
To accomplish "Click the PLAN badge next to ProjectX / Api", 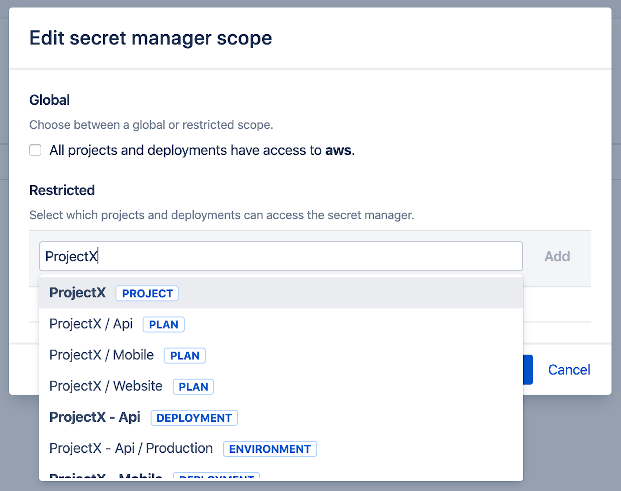I will pos(164,325).
